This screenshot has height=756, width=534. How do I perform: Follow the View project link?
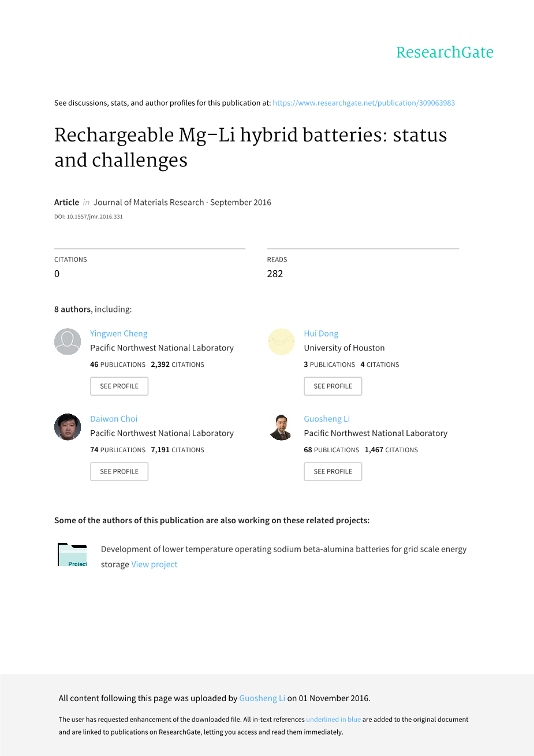tap(155, 565)
